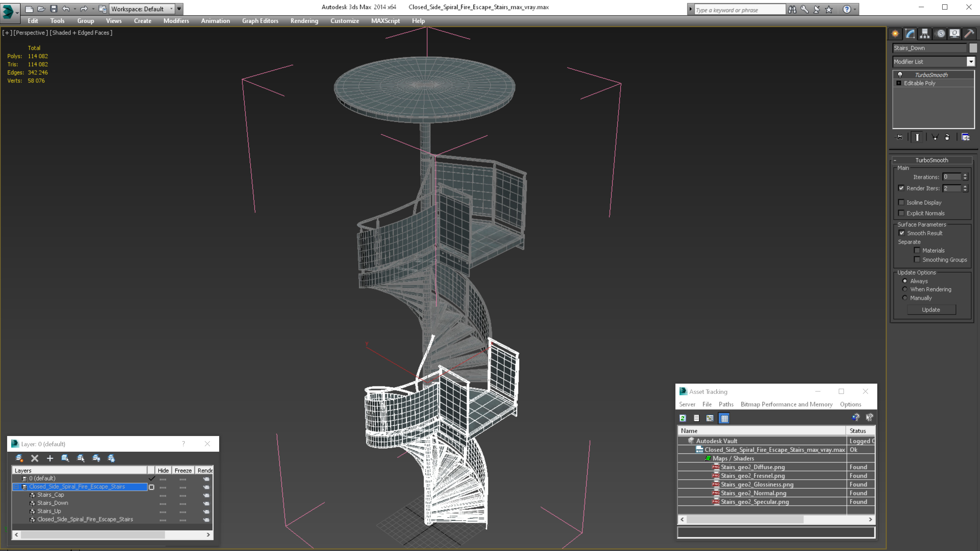Hide/Unhide all layers icon
Screen dimensions: 980x551
(96, 458)
